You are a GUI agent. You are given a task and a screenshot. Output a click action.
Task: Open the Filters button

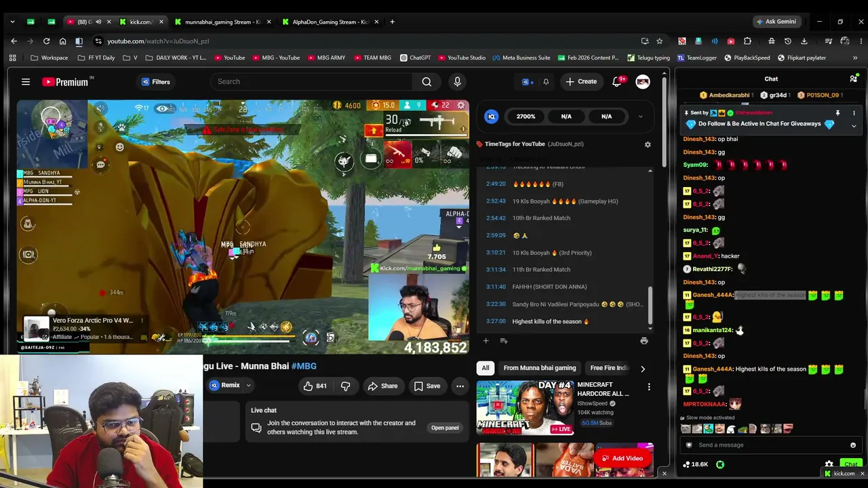(x=155, y=82)
